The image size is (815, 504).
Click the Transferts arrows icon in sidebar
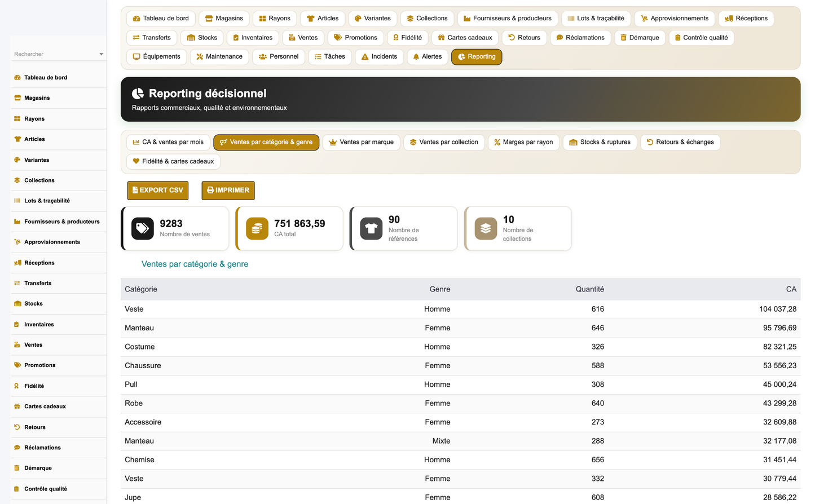pos(17,283)
